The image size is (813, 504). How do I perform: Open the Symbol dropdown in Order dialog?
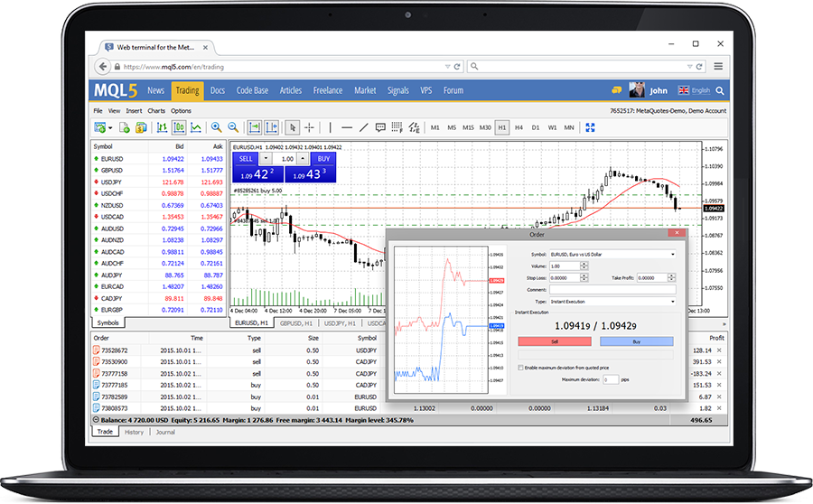click(x=672, y=255)
